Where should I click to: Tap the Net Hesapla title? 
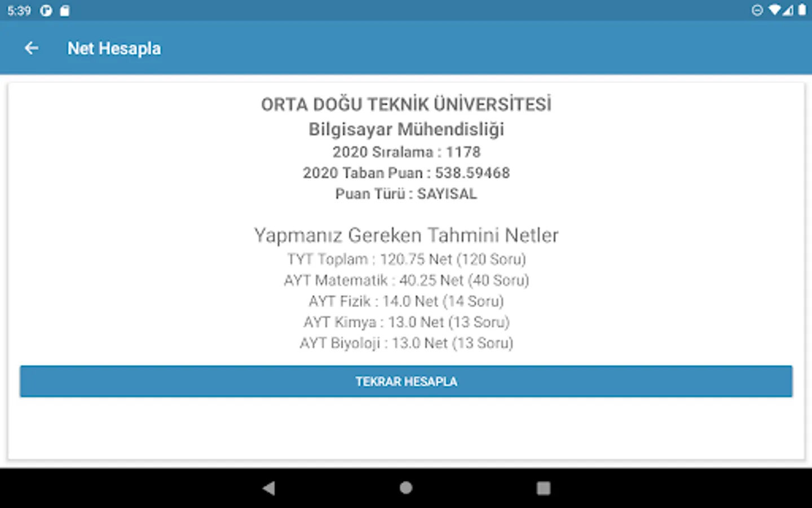click(x=114, y=49)
